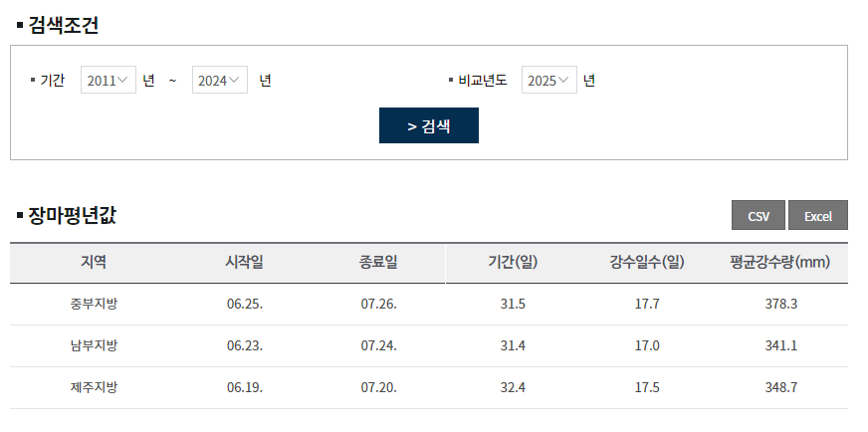
Task: Download data with the CSV button
Action: (758, 215)
